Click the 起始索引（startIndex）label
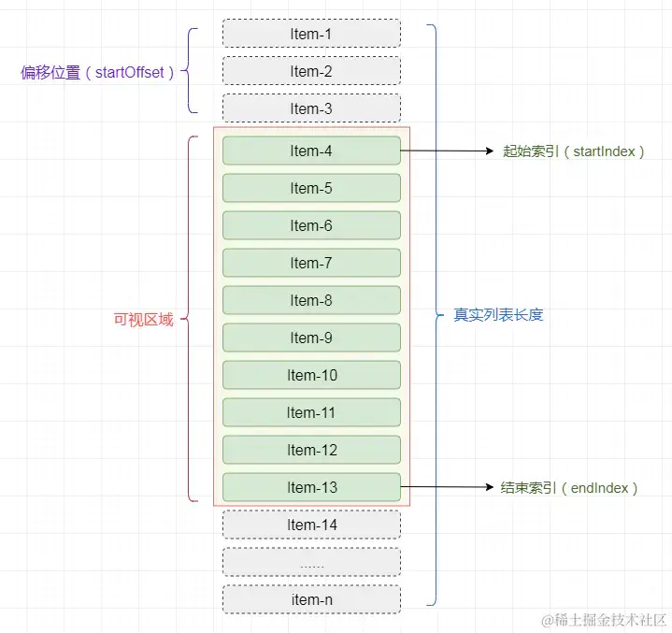This screenshot has width=672, height=633. [573, 151]
